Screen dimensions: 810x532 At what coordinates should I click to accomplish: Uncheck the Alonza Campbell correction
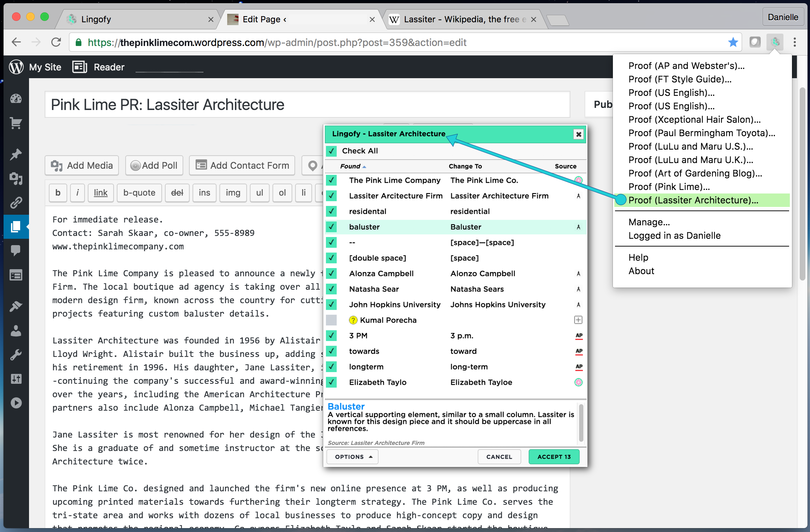click(x=332, y=273)
